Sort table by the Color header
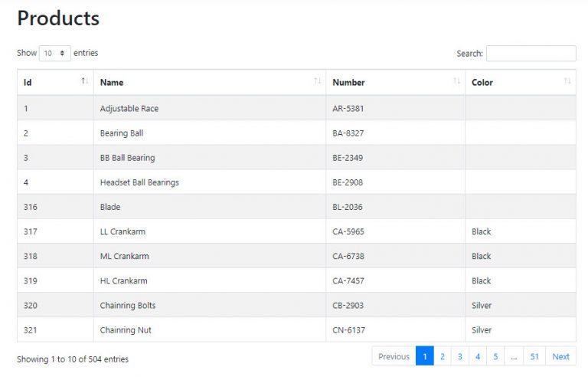This screenshot has height=377, width=588. click(482, 82)
